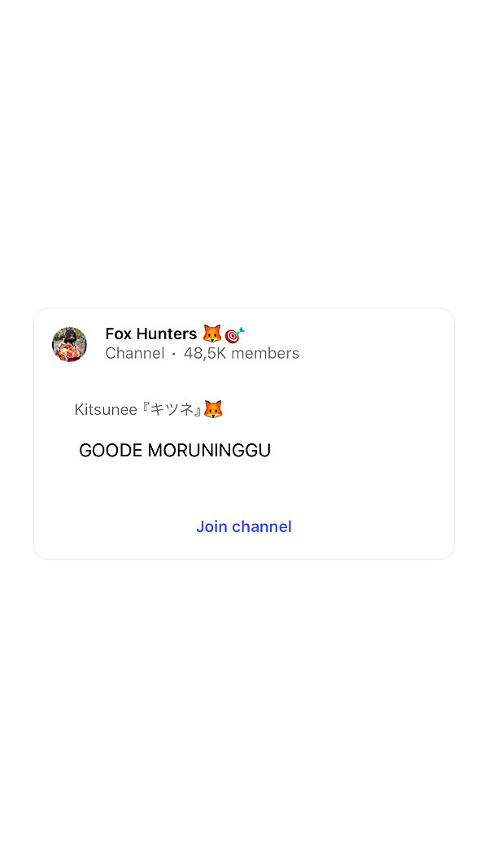The width and height of the screenshot is (488, 868).
Task: Click the word Fox in channel title
Action: point(119,334)
